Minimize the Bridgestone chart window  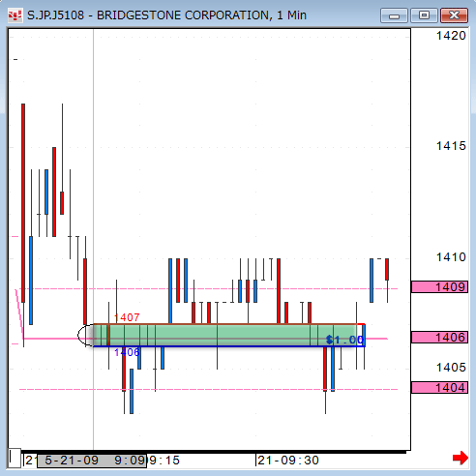click(394, 15)
